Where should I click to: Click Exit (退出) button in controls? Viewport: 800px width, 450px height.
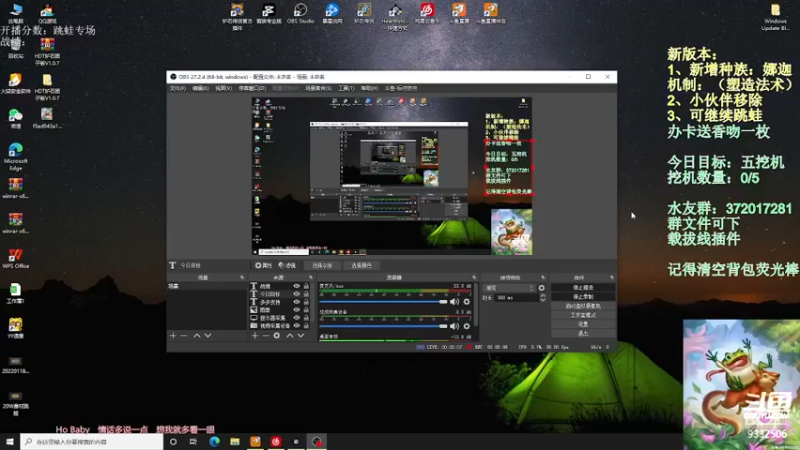(583, 333)
